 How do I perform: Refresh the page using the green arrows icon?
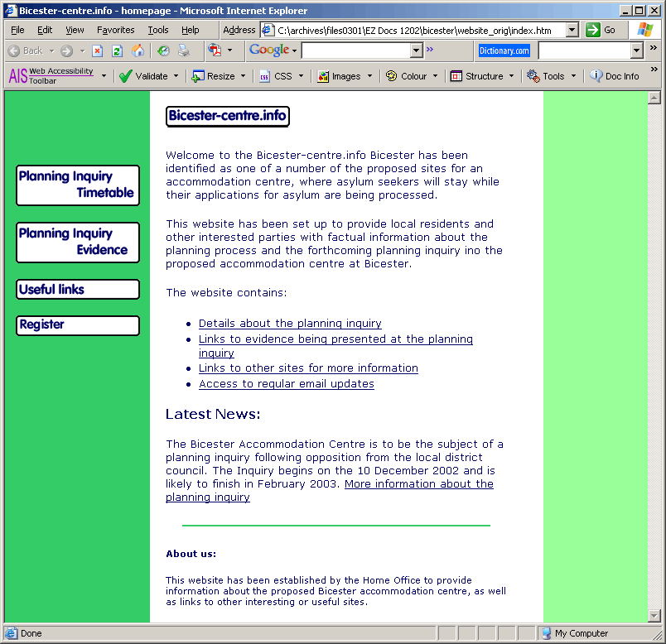coord(118,51)
